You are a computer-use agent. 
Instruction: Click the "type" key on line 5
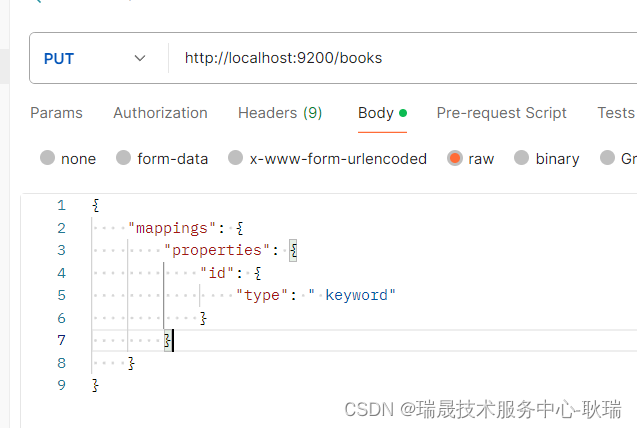point(262,295)
